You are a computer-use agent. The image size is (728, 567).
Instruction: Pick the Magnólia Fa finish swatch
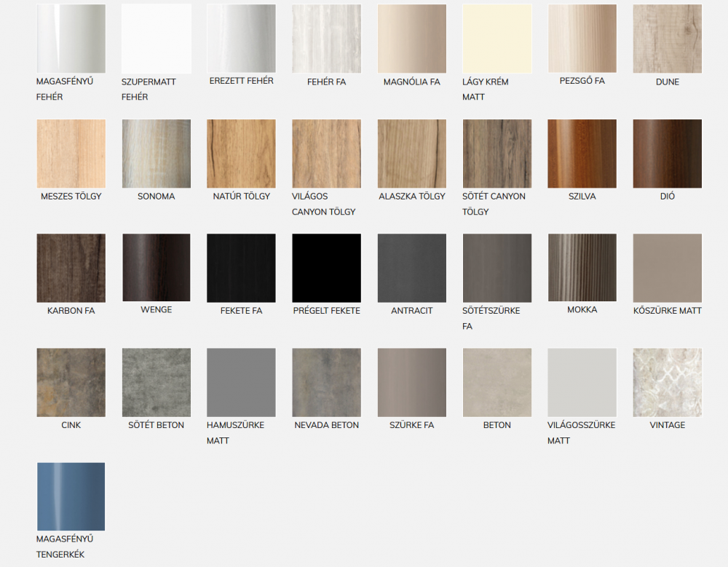411,39
